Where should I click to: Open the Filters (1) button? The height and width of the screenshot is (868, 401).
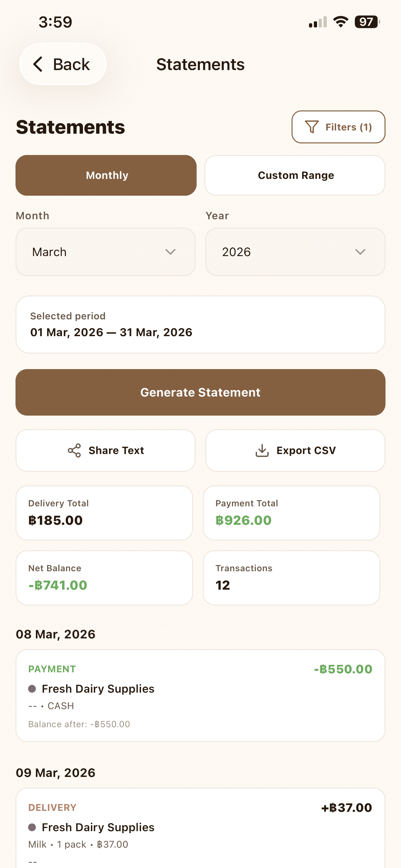pyautogui.click(x=338, y=127)
